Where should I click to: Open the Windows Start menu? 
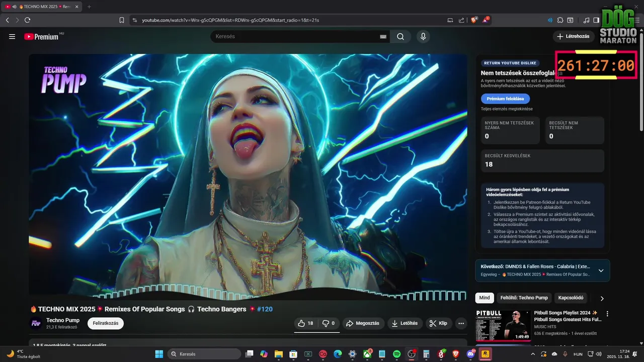tap(159, 354)
